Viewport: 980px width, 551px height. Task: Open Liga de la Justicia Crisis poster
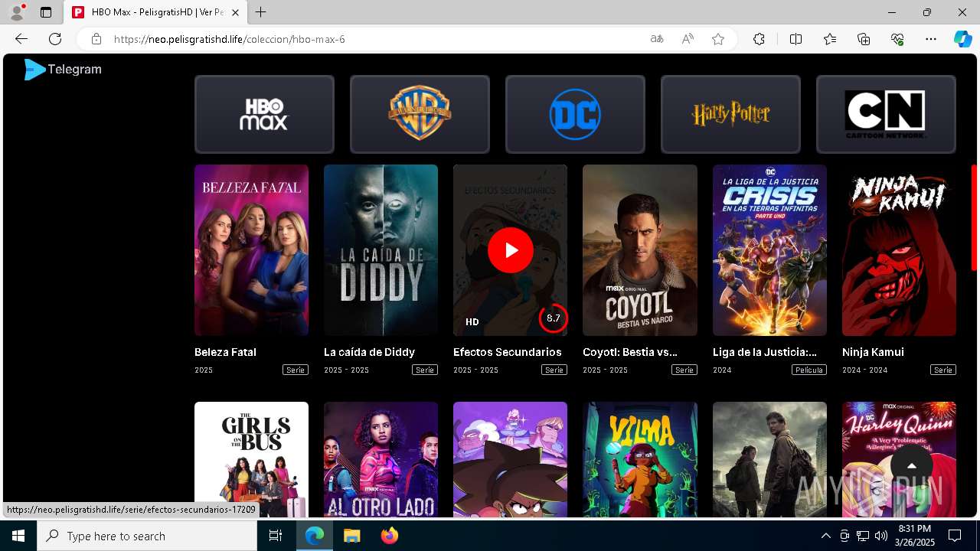769,250
